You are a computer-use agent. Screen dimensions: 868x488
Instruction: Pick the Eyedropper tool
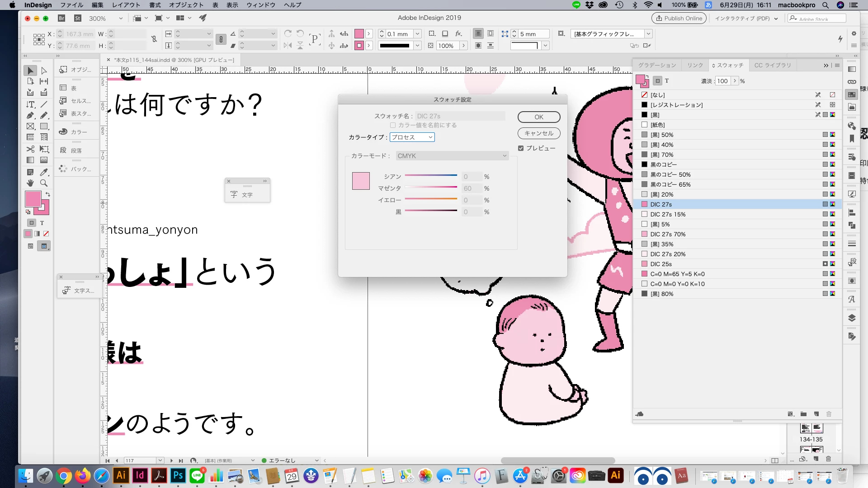(44, 172)
